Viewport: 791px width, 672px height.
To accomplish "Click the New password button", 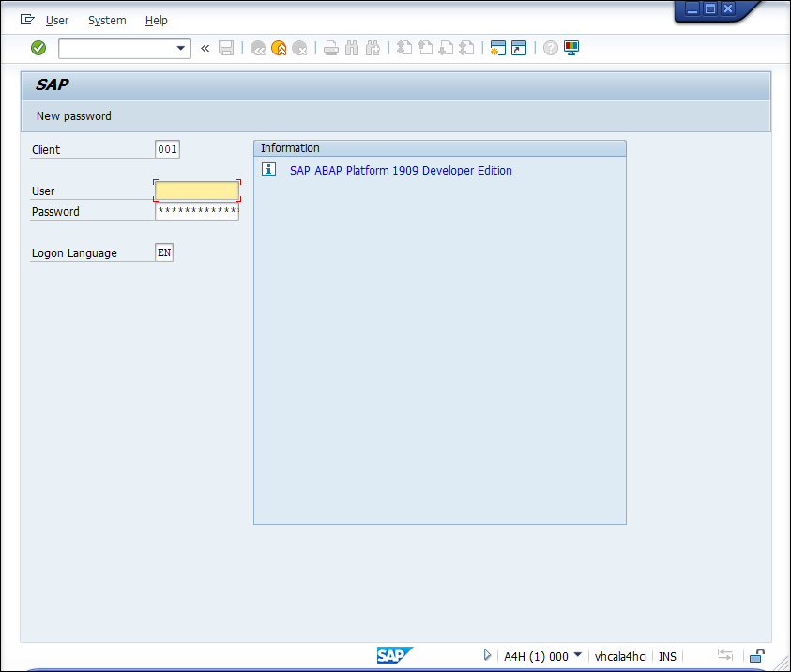I will click(x=73, y=116).
